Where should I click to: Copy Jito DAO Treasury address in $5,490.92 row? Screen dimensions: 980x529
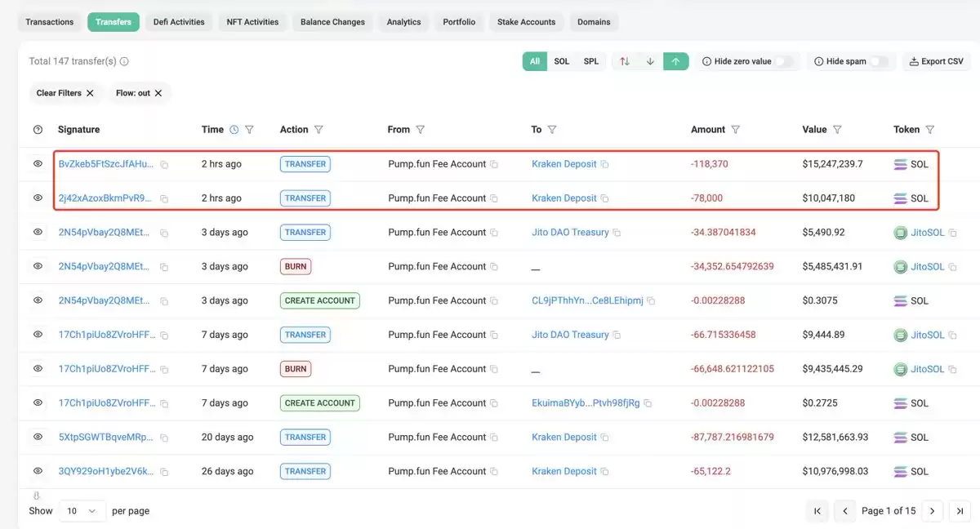tap(617, 233)
